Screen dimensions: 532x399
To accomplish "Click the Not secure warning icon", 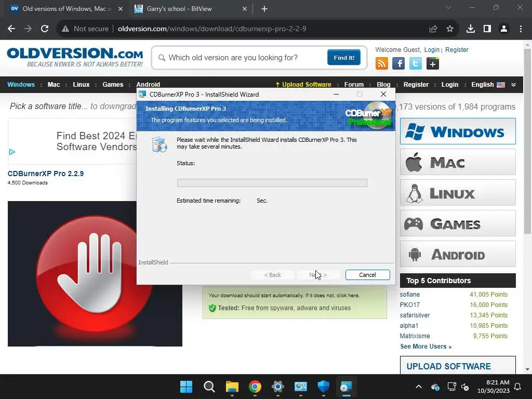I will point(65,29).
